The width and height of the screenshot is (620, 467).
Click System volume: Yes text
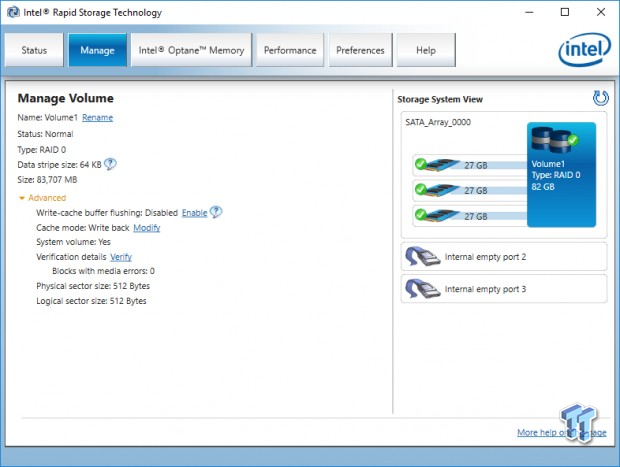[x=74, y=242]
